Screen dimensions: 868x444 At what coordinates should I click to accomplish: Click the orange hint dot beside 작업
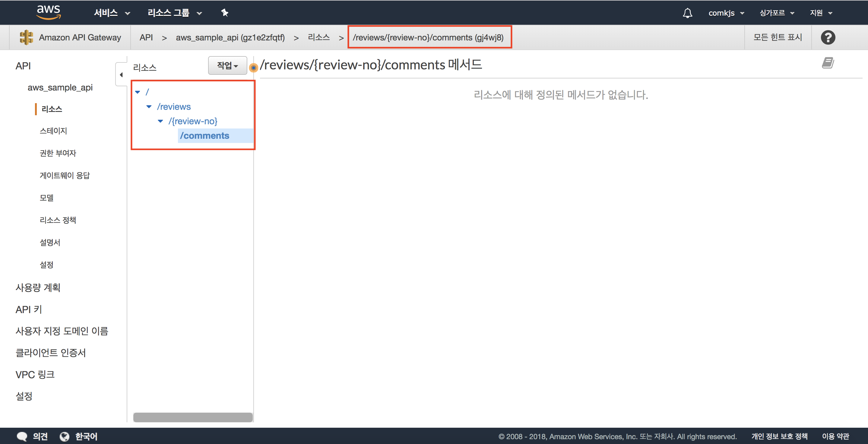coord(253,68)
